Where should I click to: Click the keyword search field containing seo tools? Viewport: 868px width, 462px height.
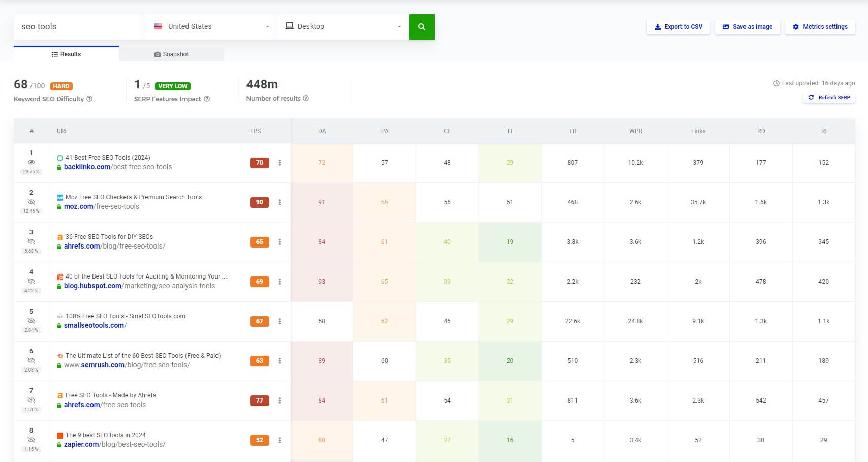pyautogui.click(x=78, y=26)
